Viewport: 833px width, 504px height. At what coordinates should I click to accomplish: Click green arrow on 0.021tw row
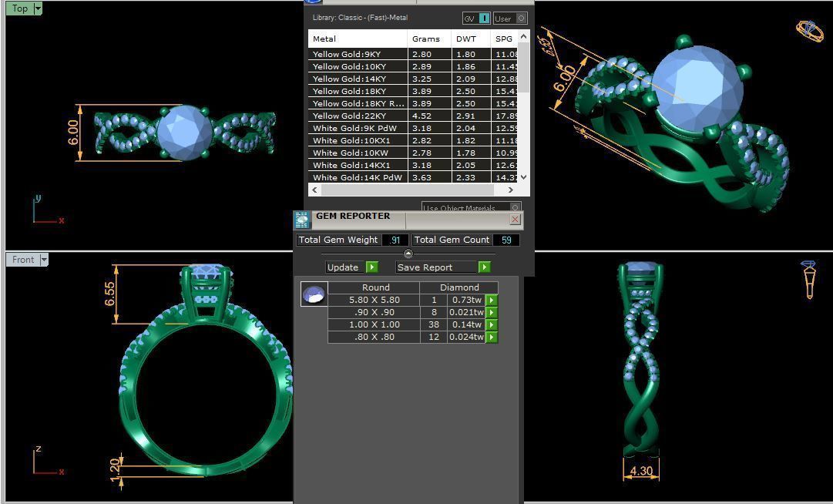[492, 312]
